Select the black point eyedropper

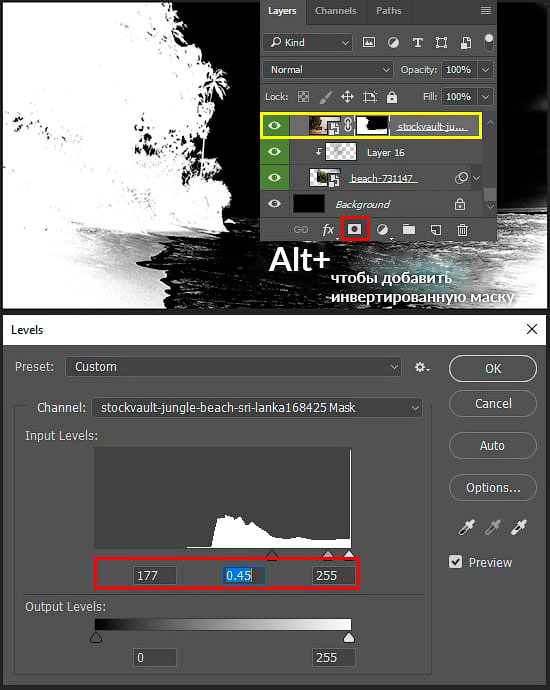click(466, 527)
